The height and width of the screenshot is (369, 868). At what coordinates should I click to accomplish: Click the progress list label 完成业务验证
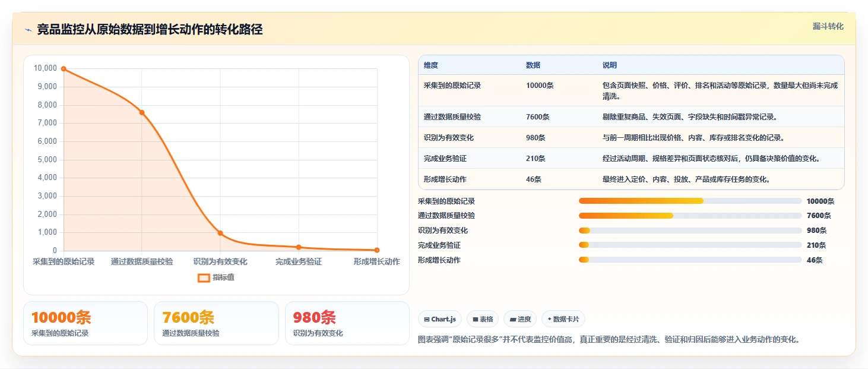click(x=439, y=245)
